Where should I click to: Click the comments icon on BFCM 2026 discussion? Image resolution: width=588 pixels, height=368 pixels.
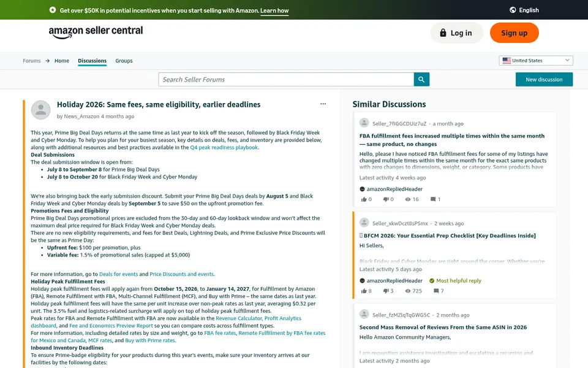coord(436,291)
